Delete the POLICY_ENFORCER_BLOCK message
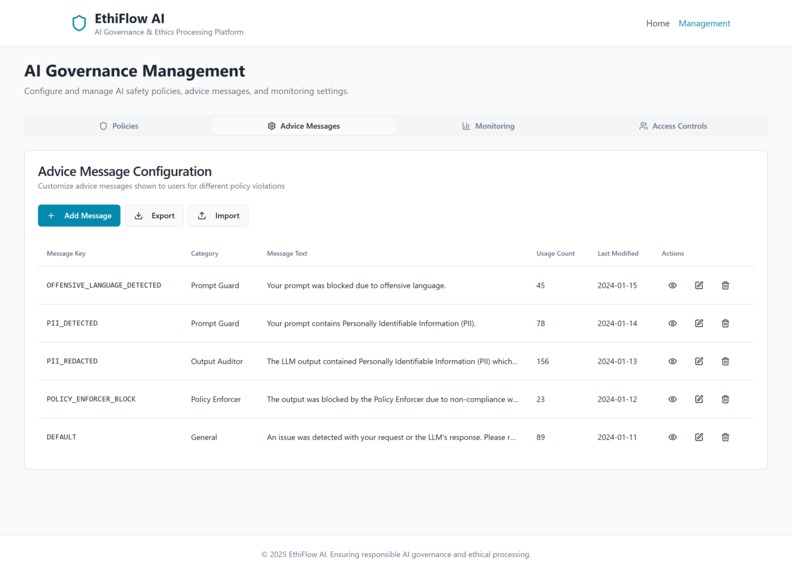The height and width of the screenshot is (573, 792). (725, 399)
